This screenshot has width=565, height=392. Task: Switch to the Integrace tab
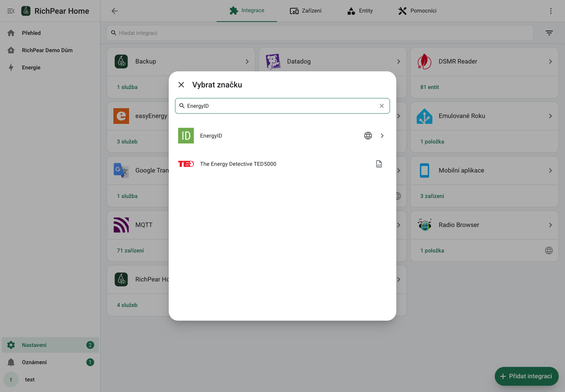click(247, 11)
